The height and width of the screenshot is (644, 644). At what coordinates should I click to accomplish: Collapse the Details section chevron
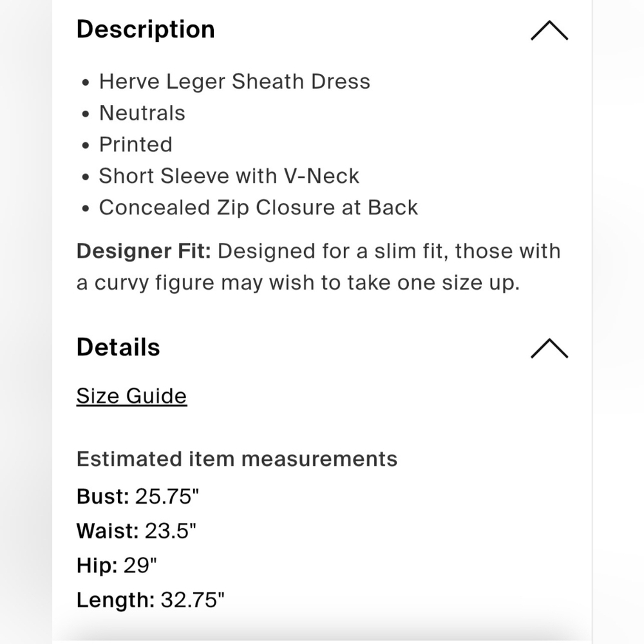pos(549,348)
